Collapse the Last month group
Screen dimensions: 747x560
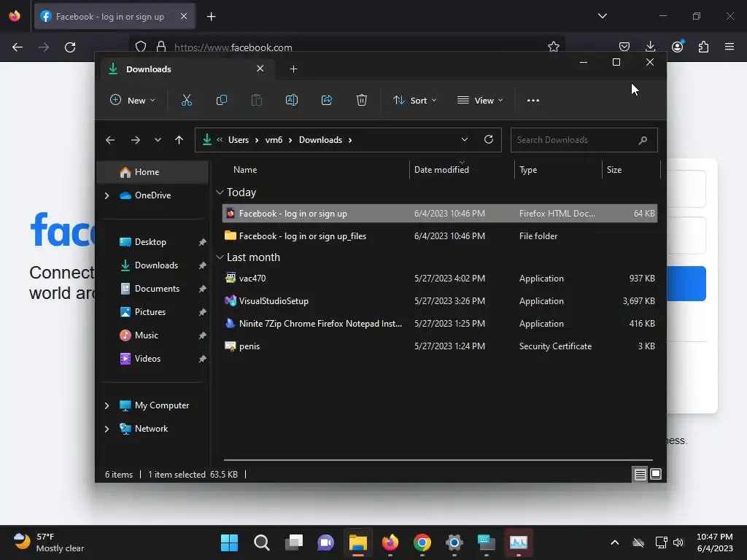pyautogui.click(x=220, y=257)
